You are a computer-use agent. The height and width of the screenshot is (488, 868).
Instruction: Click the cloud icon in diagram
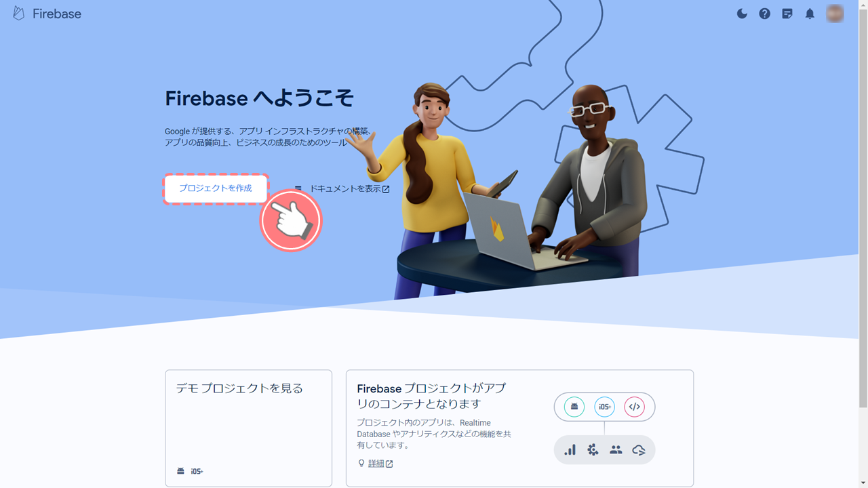coord(638,449)
